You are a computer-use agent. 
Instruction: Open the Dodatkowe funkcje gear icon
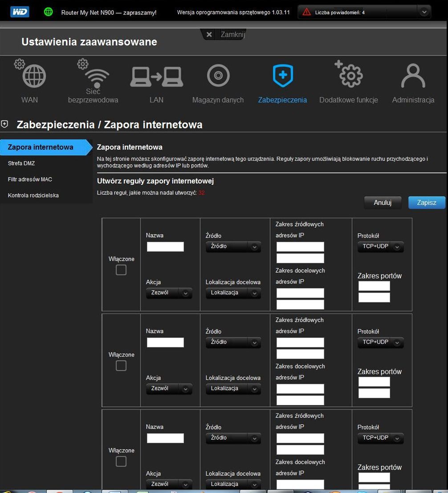coord(349,73)
